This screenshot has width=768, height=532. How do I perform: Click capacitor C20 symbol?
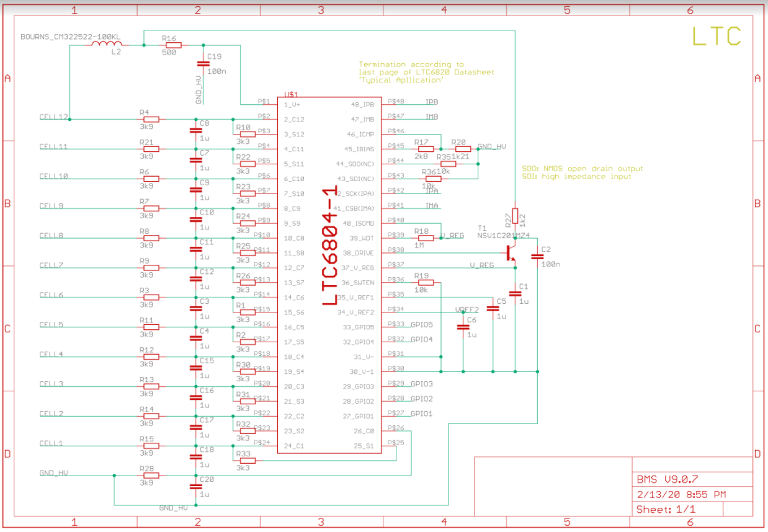tap(196, 487)
